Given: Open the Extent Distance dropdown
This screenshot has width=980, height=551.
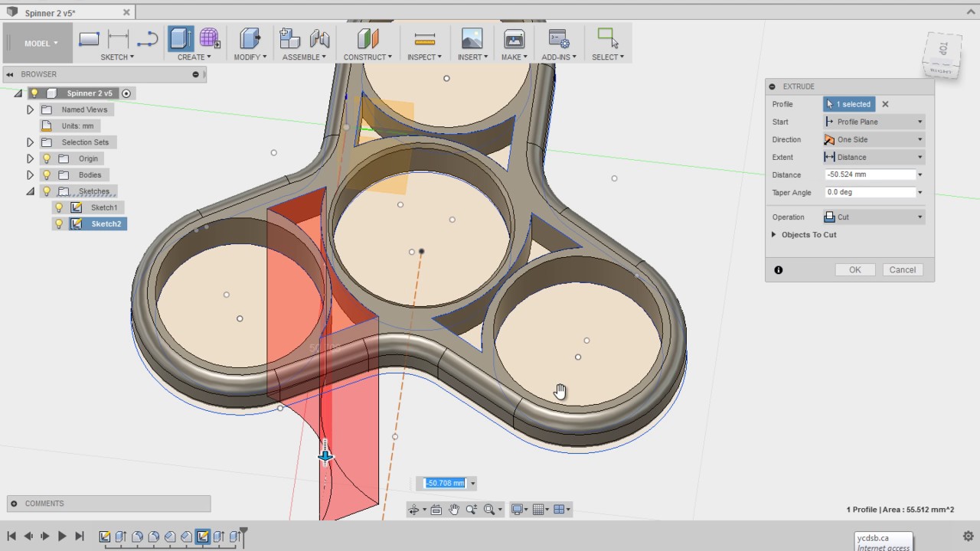Looking at the screenshot, I should coord(874,157).
